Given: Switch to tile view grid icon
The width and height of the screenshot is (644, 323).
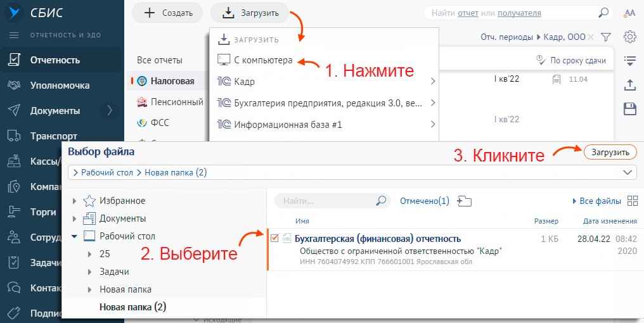Looking at the screenshot, I should click(x=632, y=201).
